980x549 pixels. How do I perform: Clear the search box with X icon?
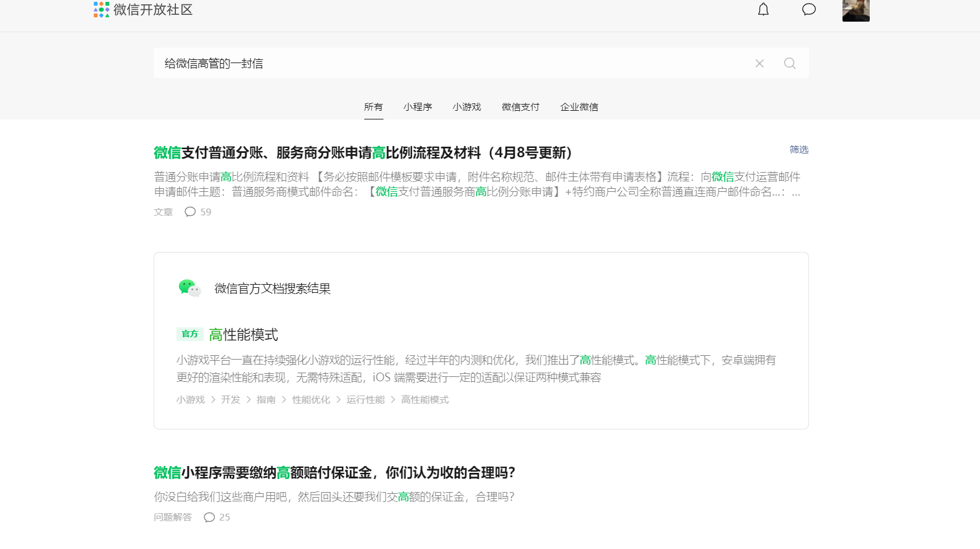coord(759,63)
